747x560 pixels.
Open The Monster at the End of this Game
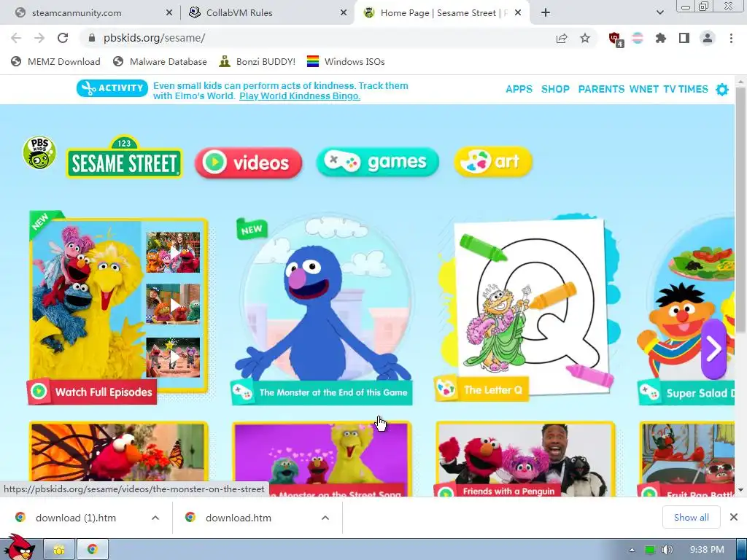coord(322,311)
